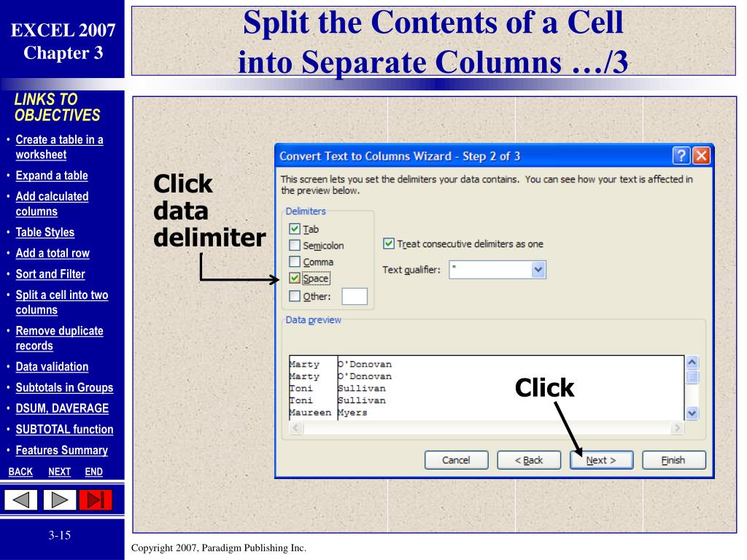747x560 pixels.
Task: Open the Expand a table link
Action: 52,175
